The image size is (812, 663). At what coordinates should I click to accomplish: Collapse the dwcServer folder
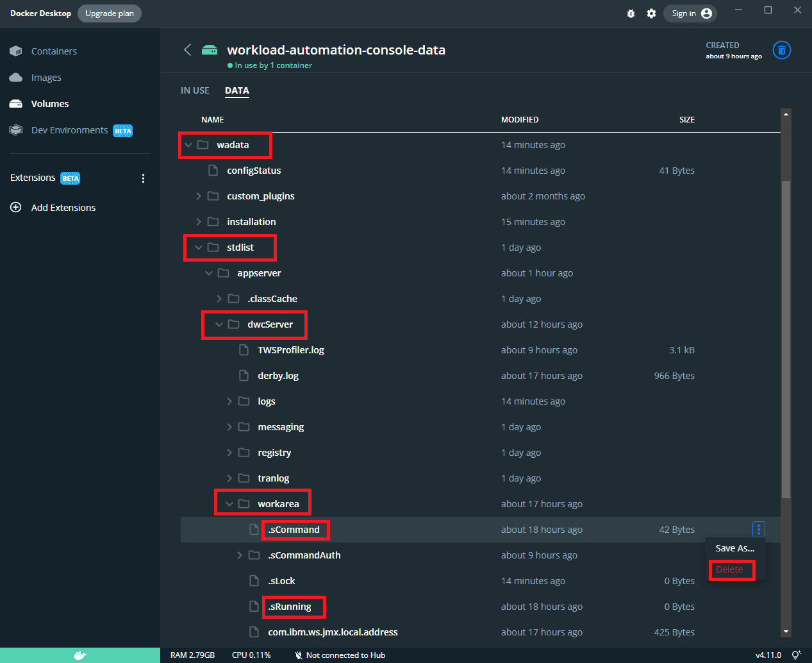tap(219, 324)
